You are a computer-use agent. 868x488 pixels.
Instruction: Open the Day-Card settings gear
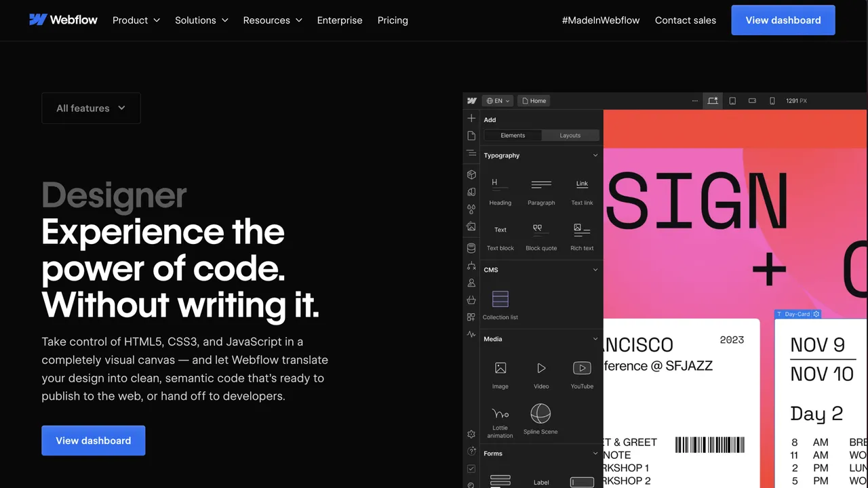(x=816, y=314)
